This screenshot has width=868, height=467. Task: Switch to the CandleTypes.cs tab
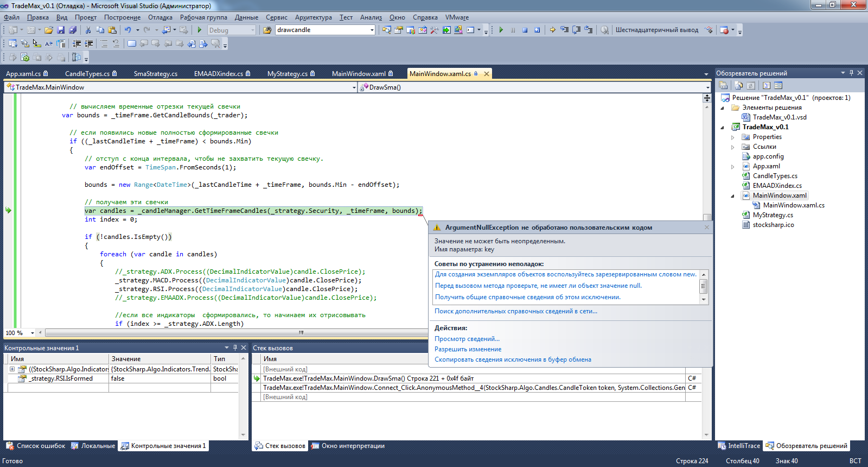[x=91, y=74]
